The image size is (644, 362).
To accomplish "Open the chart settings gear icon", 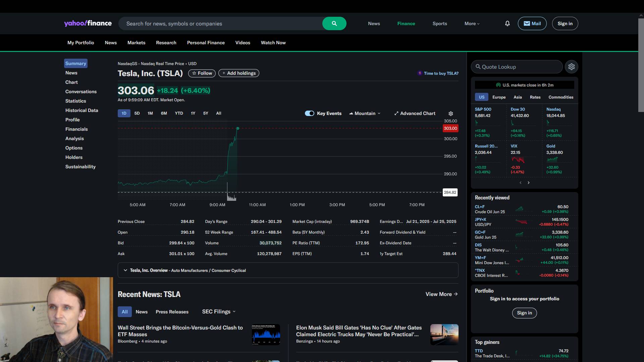I will [x=451, y=114].
